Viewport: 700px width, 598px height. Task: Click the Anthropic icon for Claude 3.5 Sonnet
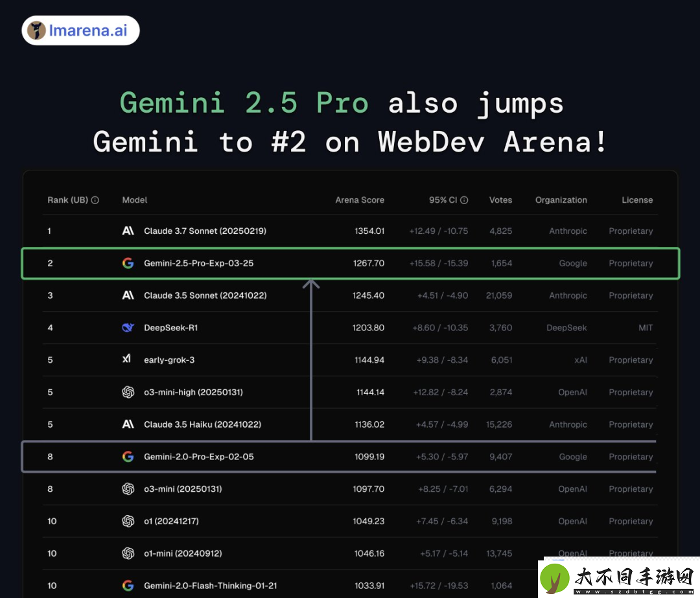tap(128, 295)
